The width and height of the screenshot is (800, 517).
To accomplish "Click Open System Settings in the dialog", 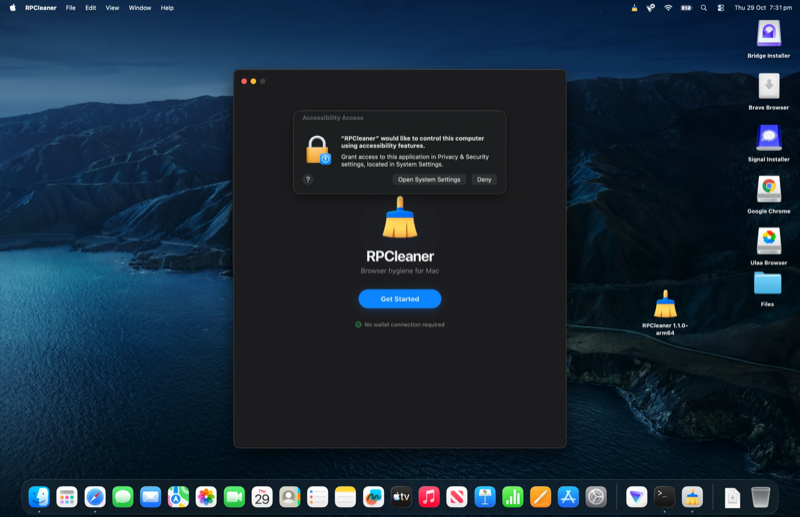I will click(429, 180).
